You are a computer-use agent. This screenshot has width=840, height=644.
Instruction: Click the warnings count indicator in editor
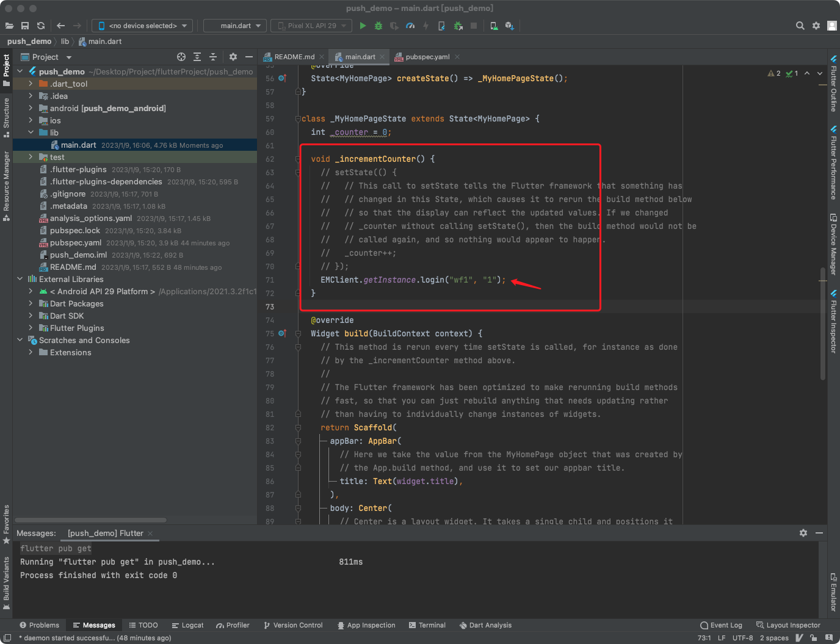[x=774, y=73]
